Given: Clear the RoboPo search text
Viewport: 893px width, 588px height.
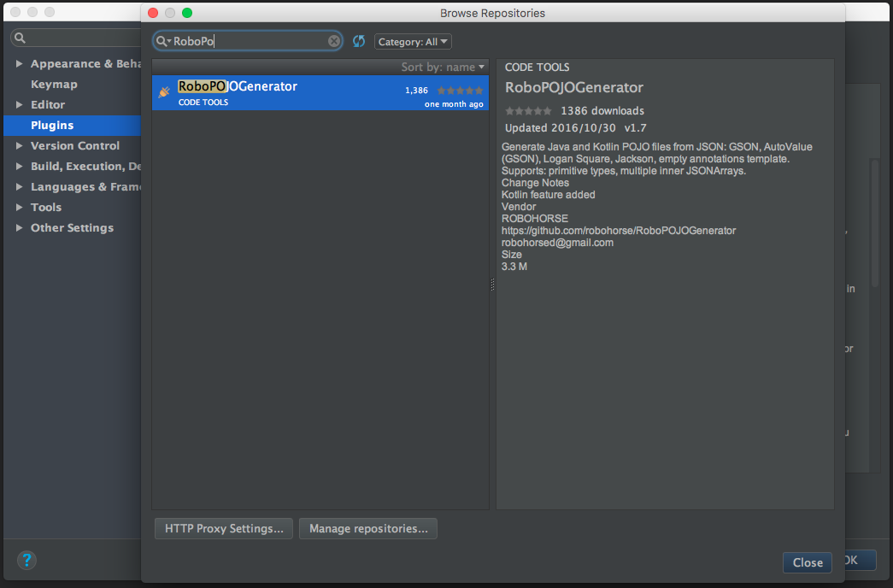Looking at the screenshot, I should pyautogui.click(x=334, y=41).
